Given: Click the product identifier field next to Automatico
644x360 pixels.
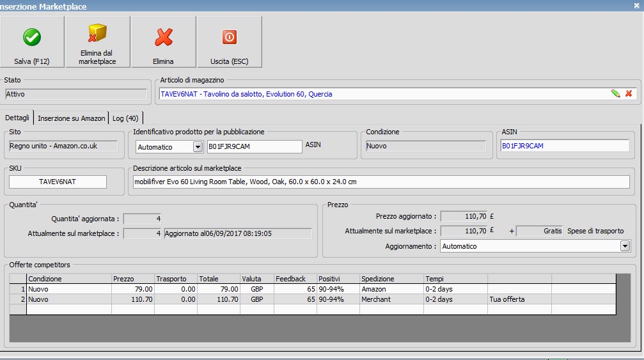Looking at the screenshot, I should click(x=254, y=147).
